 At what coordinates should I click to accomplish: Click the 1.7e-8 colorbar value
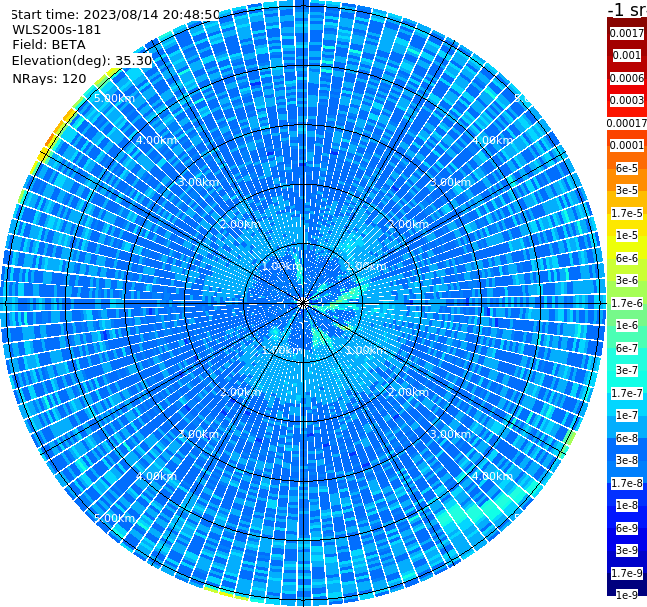[x=626, y=483]
